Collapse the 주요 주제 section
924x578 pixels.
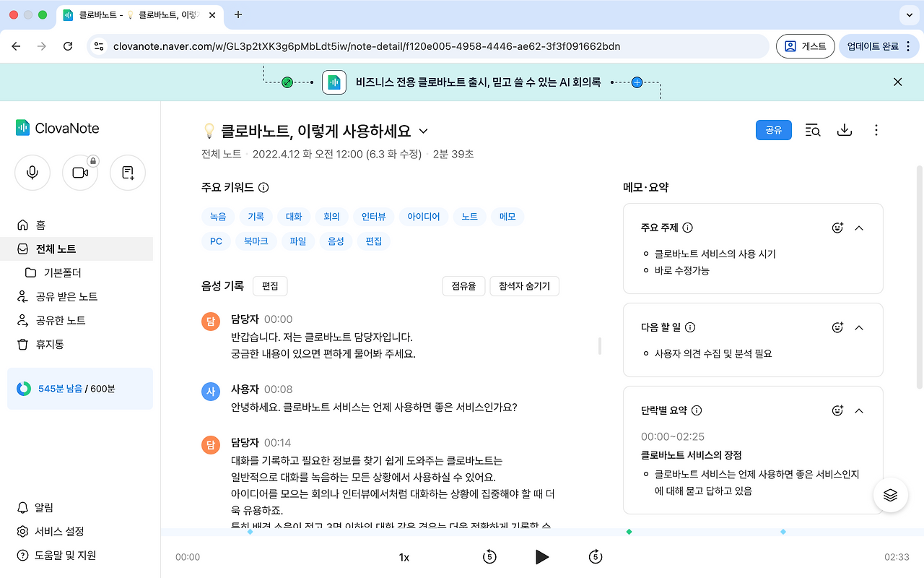click(859, 228)
